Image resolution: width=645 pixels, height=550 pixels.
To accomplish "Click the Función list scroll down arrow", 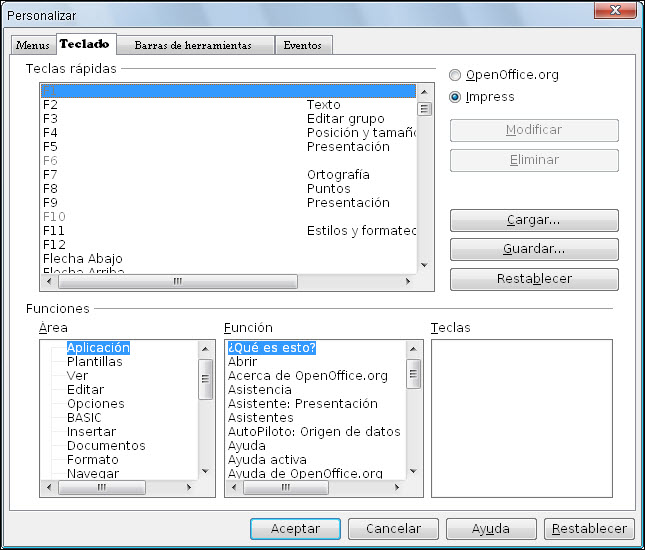I will (413, 471).
